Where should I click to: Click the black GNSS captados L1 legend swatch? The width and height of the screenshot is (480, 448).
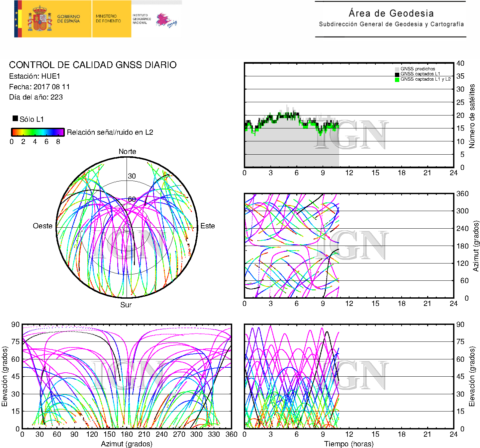coord(397,74)
